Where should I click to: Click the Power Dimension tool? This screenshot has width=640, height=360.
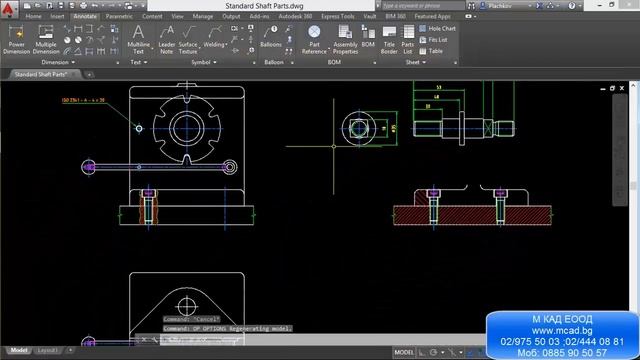coord(16,39)
